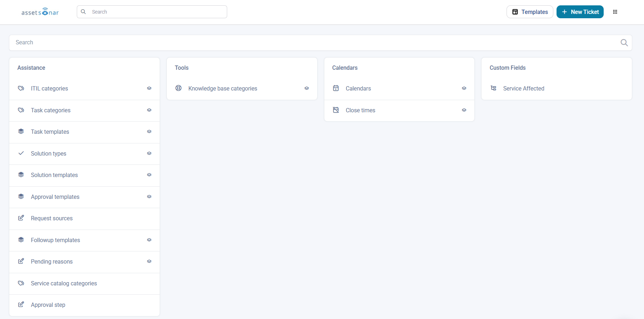Click the lifebuoy icon beside Knowledge base categories

179,88
